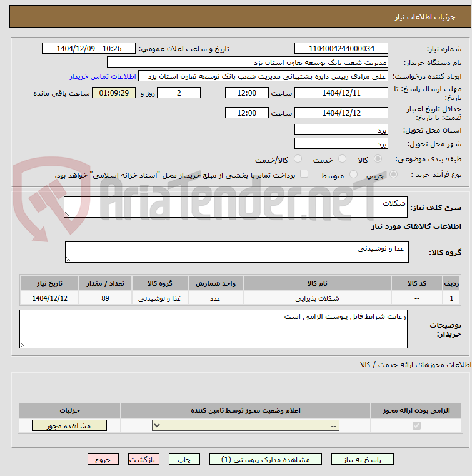Click the price validity hour field beside 1404/12/12
The height and width of the screenshot is (476, 472).
point(247,113)
